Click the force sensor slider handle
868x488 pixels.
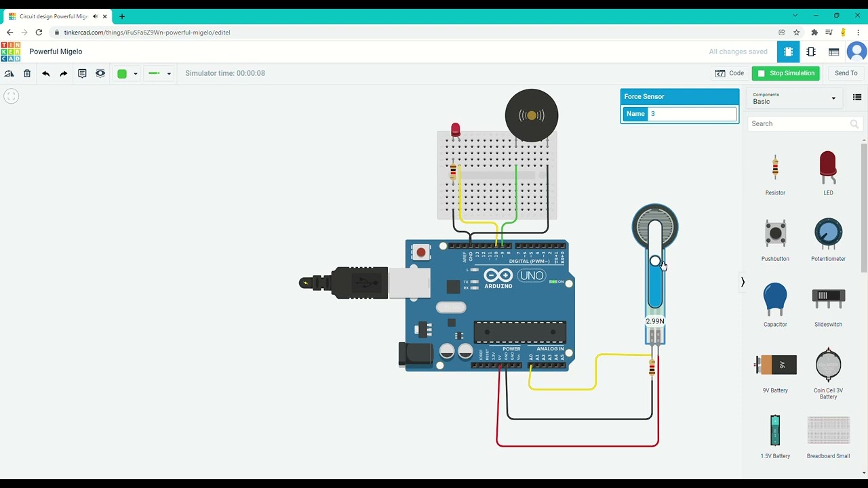tap(655, 261)
